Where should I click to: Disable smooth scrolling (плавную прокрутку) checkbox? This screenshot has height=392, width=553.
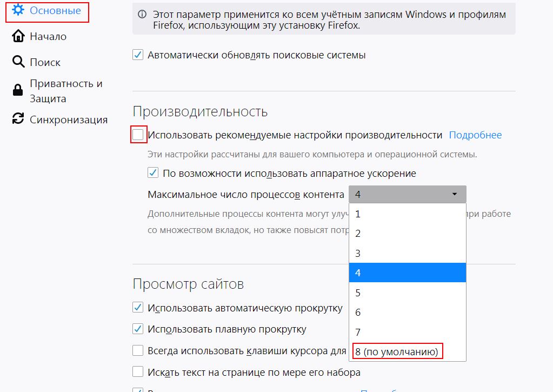coord(138,329)
